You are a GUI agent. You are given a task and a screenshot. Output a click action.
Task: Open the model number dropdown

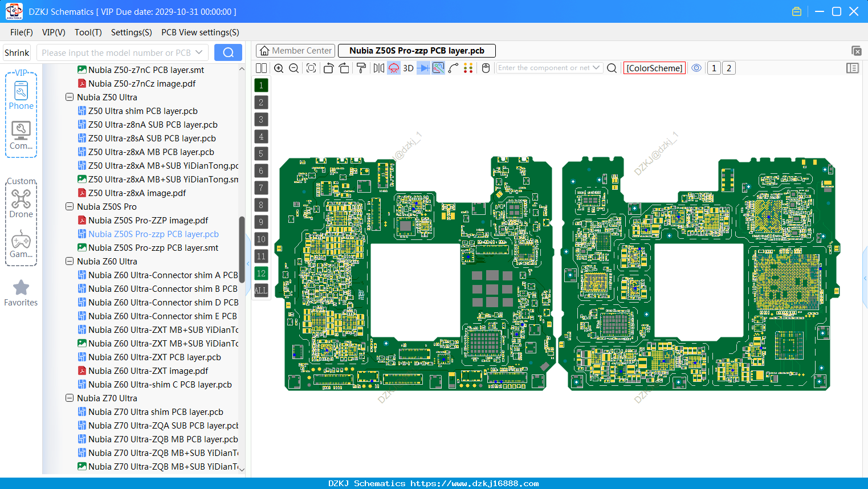click(199, 52)
